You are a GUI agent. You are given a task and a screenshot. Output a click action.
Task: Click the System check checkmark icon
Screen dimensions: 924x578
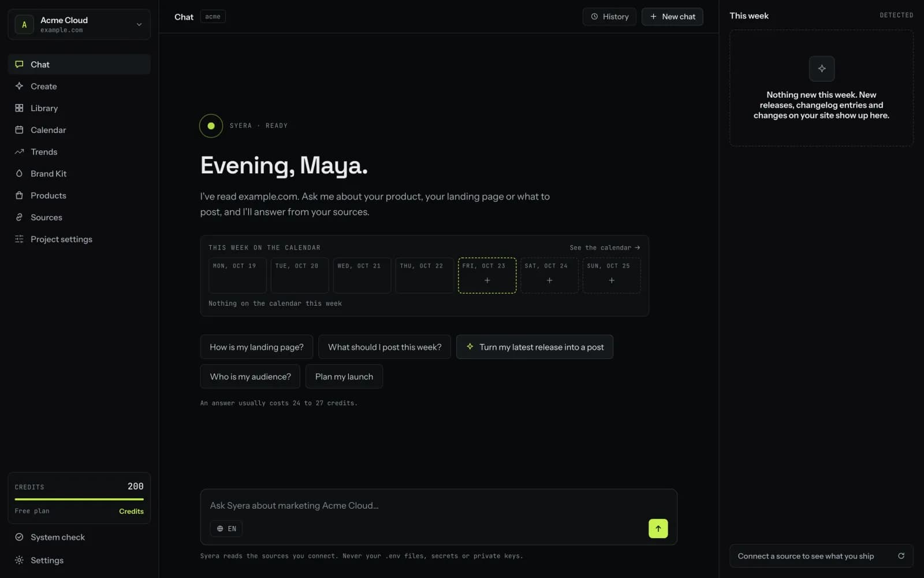[x=19, y=537]
